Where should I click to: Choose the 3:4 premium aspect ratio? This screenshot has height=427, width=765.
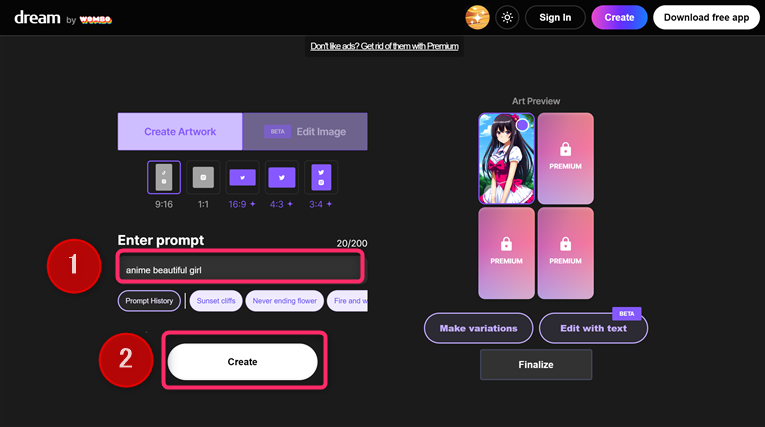pos(320,177)
